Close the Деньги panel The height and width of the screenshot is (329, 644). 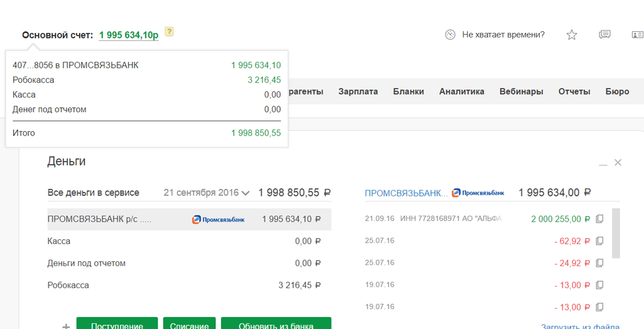point(618,162)
